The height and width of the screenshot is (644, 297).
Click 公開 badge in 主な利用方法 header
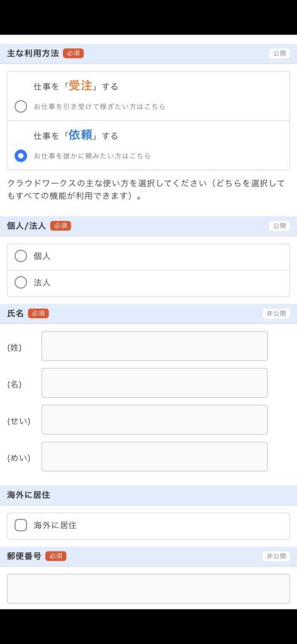tap(279, 53)
